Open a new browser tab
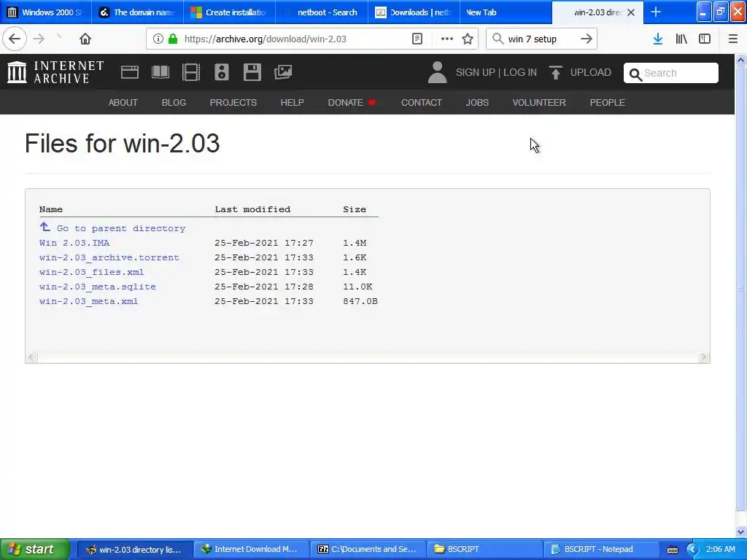 pos(656,12)
